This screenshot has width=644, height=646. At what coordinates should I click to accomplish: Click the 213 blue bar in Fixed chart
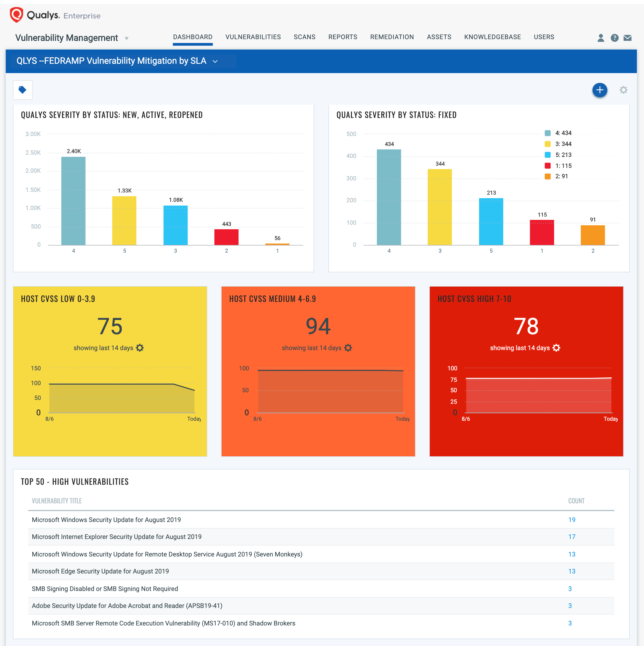[x=491, y=222]
